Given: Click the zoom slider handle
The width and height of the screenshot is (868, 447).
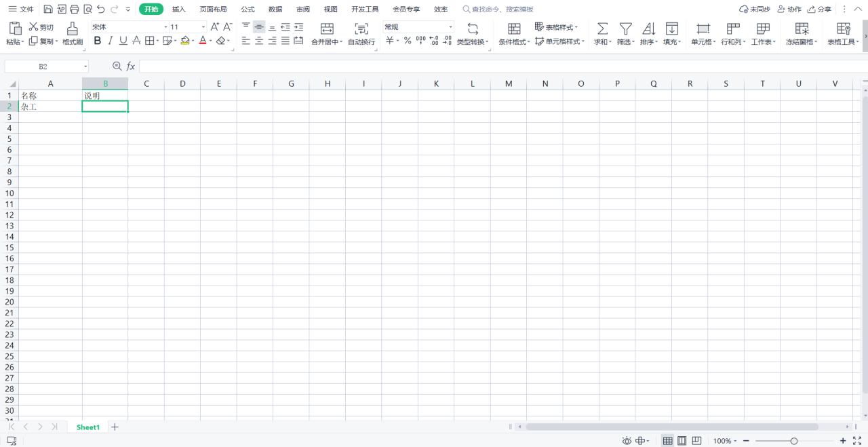Looking at the screenshot, I should coord(794,441).
